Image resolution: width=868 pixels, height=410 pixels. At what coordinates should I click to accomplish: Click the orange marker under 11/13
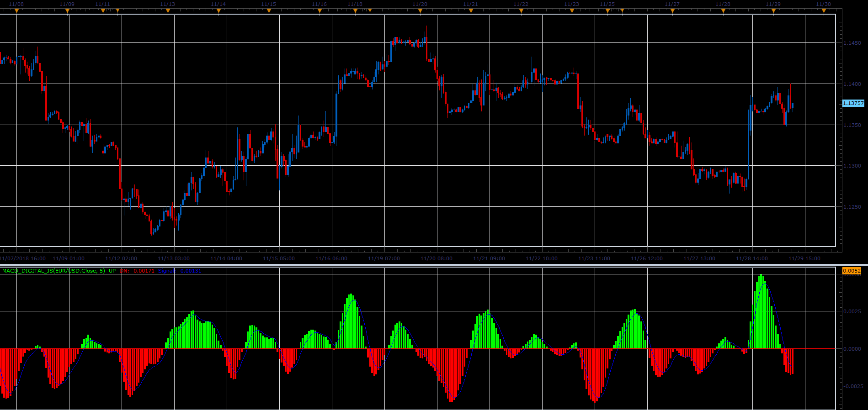[x=168, y=11]
